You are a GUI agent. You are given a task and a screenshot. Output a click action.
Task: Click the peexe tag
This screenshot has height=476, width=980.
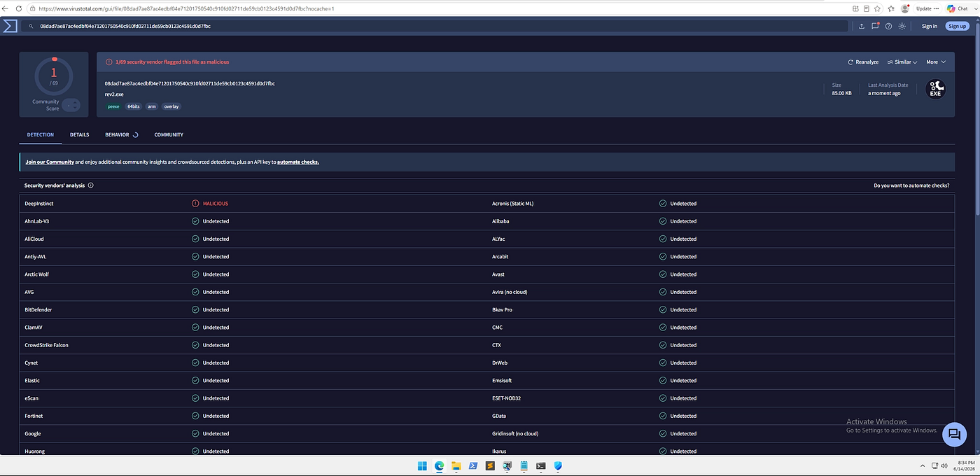pos(113,106)
